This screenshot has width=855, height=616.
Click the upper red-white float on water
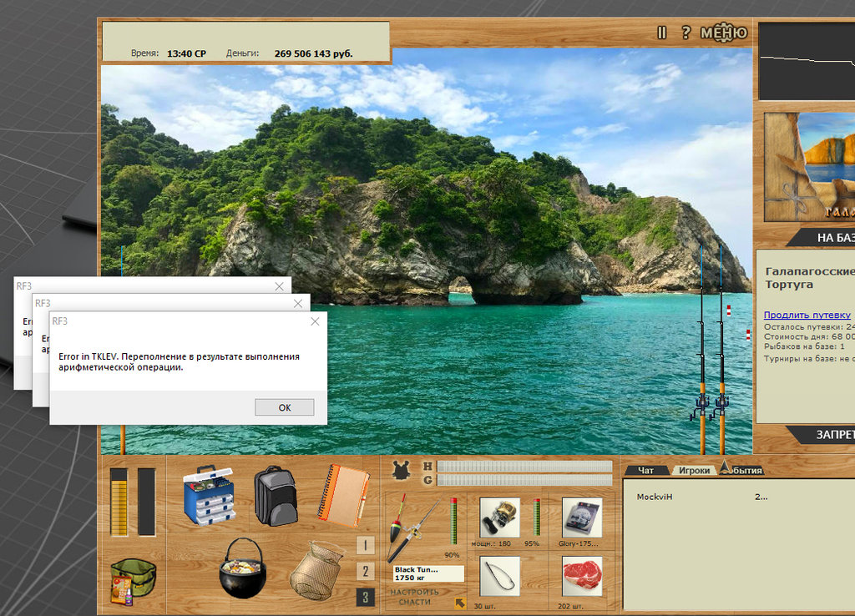coord(728,311)
